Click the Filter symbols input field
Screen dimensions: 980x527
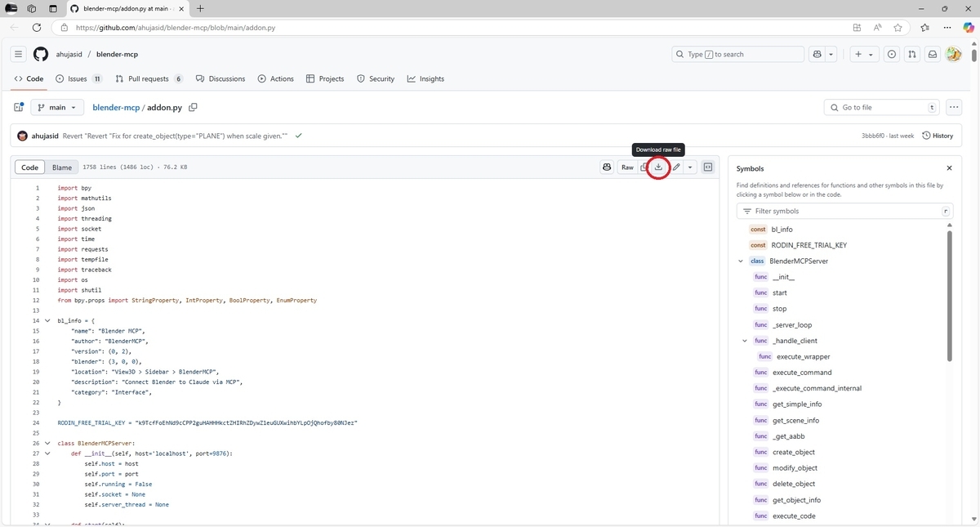click(x=841, y=211)
